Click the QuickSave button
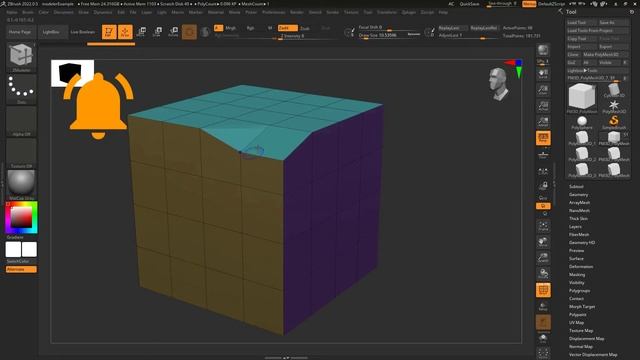The height and width of the screenshot is (360, 640). tap(469, 4)
